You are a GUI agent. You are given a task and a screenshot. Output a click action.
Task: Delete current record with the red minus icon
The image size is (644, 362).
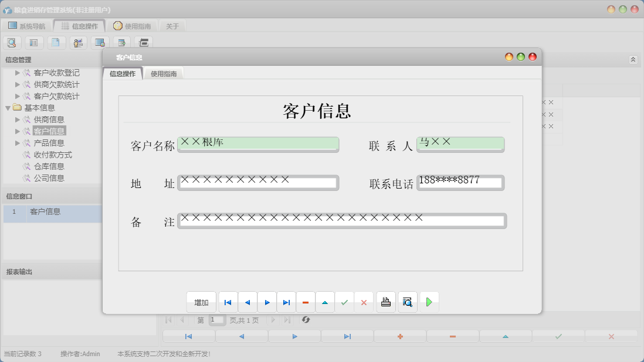tap(306, 302)
